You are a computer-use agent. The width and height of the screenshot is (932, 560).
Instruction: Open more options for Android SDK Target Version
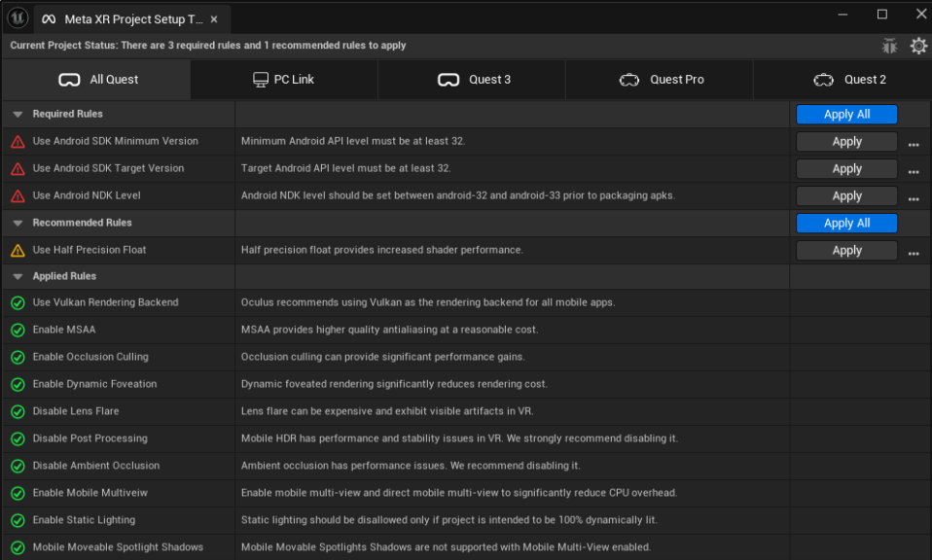(914, 172)
